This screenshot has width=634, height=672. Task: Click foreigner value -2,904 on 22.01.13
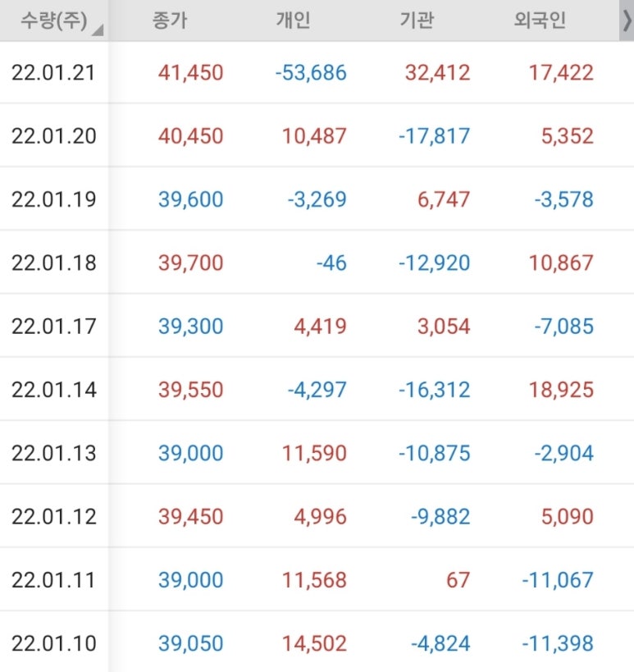pos(563,453)
